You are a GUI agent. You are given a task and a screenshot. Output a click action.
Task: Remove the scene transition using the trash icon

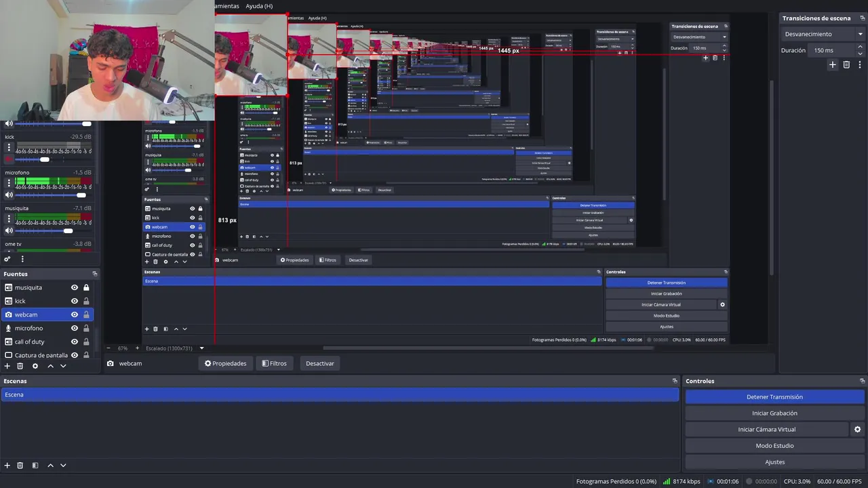(x=846, y=64)
